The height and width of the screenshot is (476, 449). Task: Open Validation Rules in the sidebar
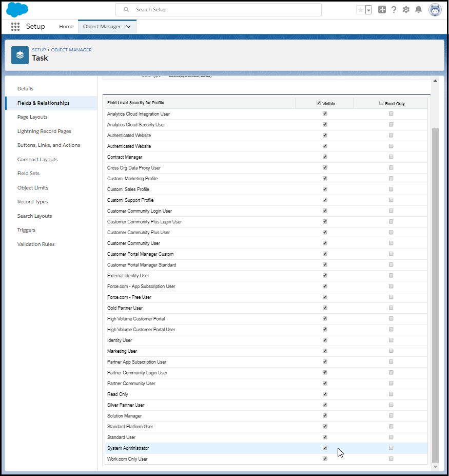pos(36,244)
